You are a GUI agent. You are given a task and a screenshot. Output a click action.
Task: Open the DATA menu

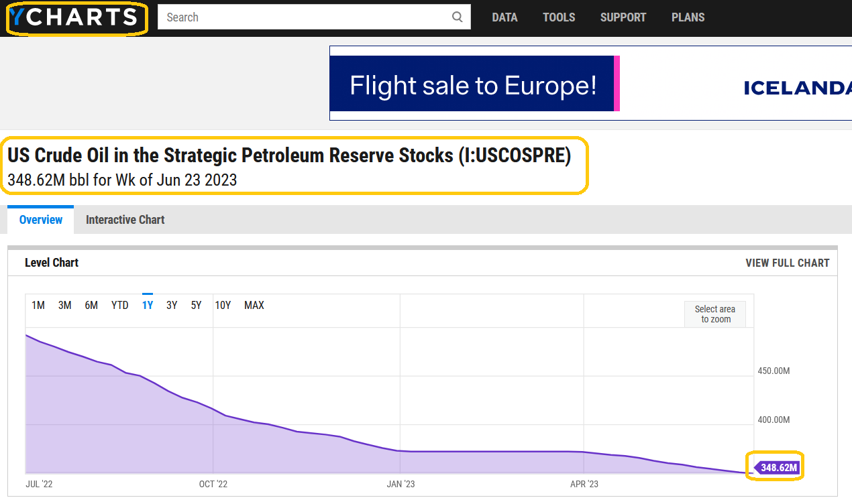[x=504, y=17]
